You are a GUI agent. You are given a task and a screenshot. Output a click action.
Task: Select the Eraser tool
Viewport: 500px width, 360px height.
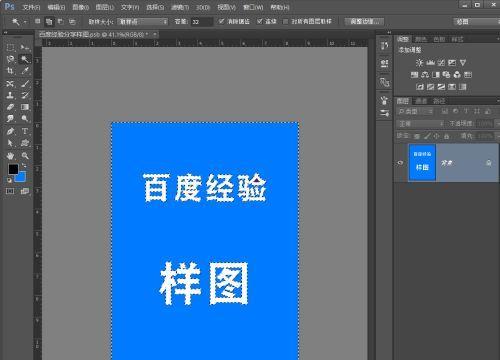tap(10, 107)
